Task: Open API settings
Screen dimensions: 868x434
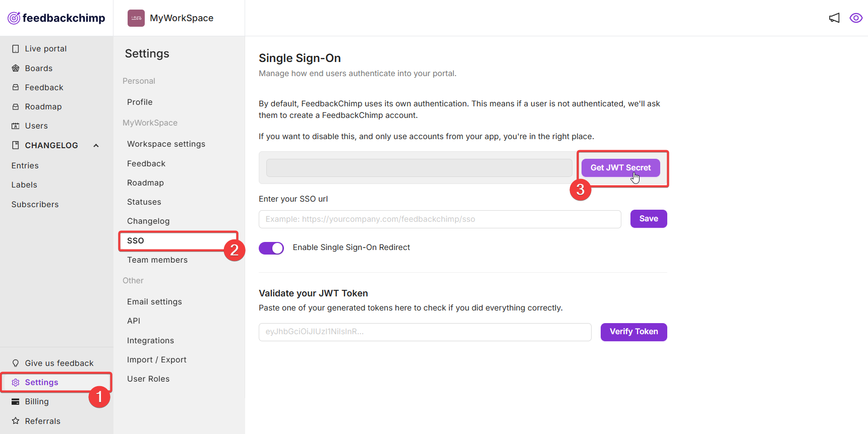Action: 134,321
